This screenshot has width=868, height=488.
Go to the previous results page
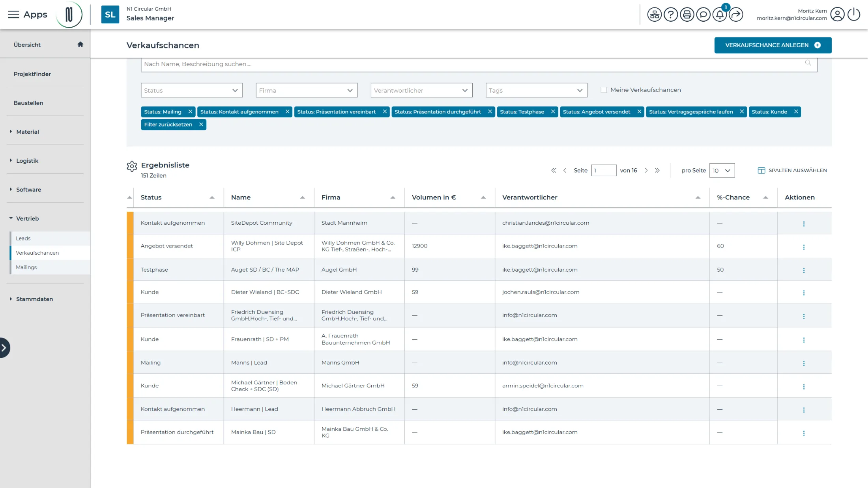[565, 170]
